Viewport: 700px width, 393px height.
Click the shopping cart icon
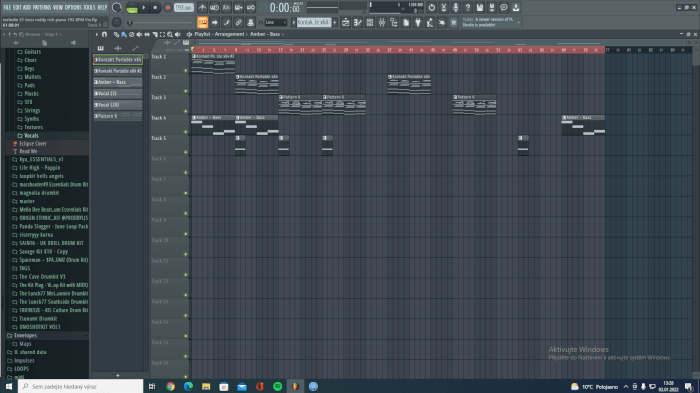coord(454,22)
